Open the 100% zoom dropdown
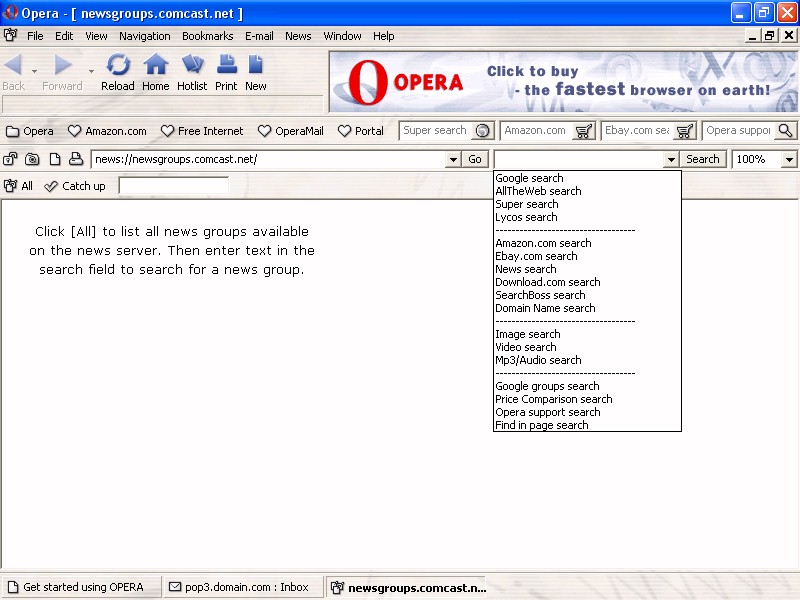 (x=789, y=160)
